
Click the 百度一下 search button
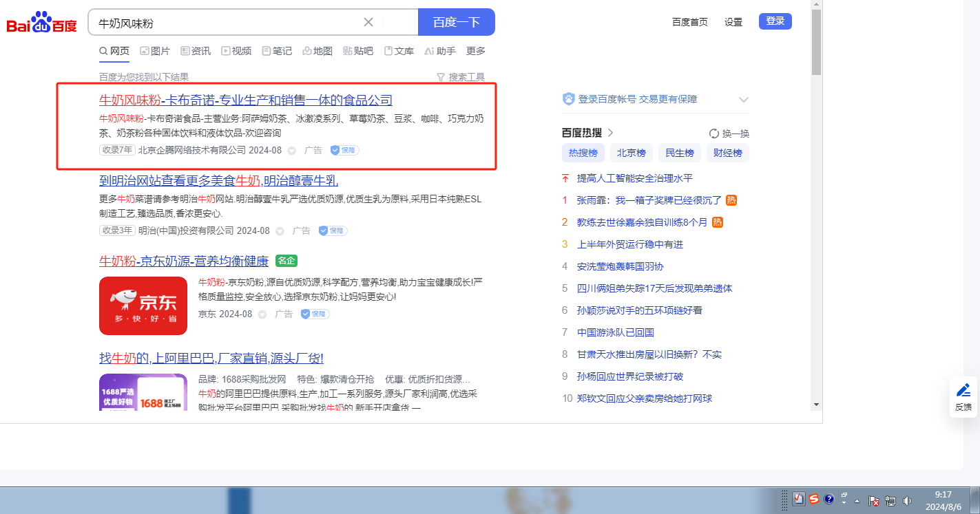click(x=457, y=22)
